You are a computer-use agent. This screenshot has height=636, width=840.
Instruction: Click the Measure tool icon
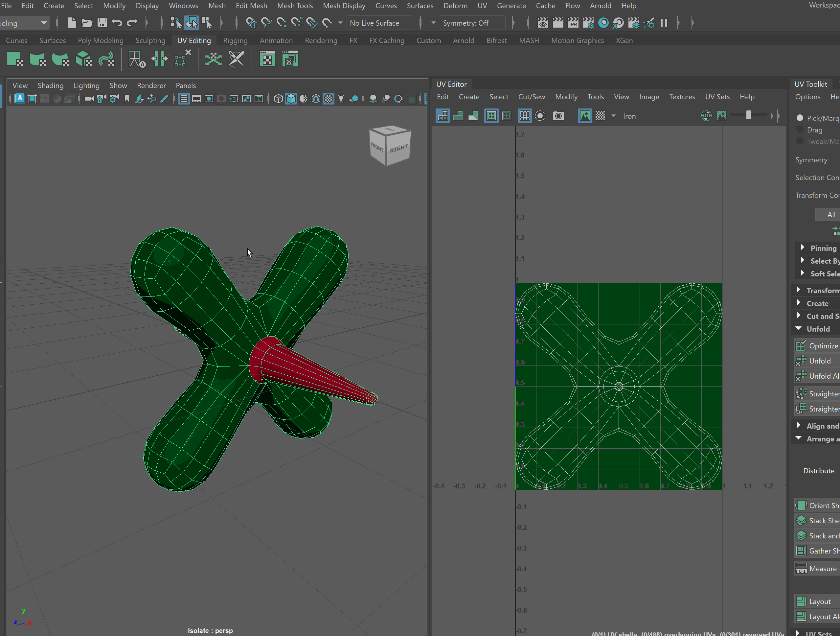[x=801, y=569]
